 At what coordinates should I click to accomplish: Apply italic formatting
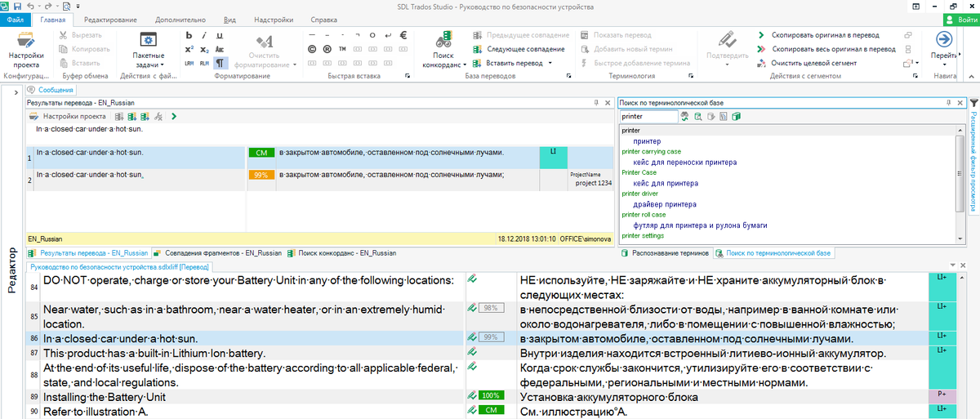204,36
